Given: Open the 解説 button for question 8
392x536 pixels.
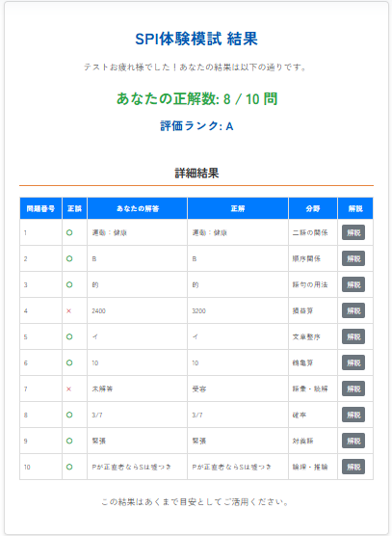Looking at the screenshot, I should (x=353, y=415).
